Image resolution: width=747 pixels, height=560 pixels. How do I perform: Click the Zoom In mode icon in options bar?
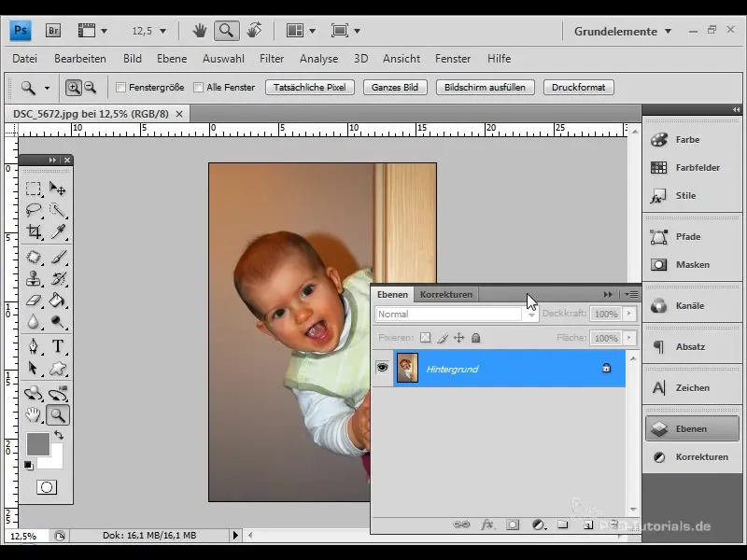(73, 88)
